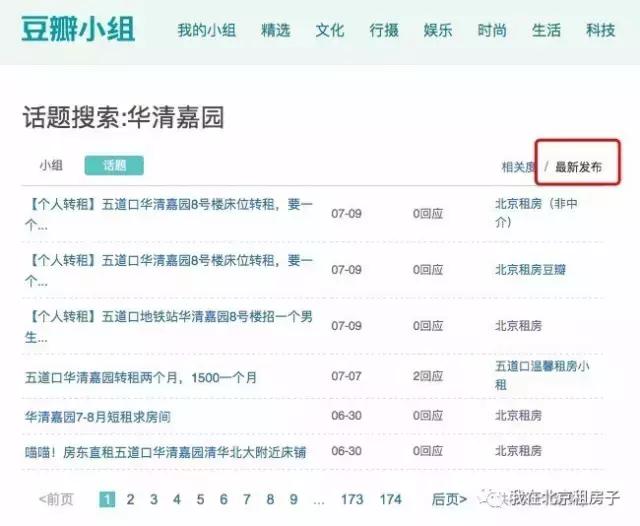This screenshot has width=640, height=526.
Task: Select the 话题 tab
Action: (114, 165)
